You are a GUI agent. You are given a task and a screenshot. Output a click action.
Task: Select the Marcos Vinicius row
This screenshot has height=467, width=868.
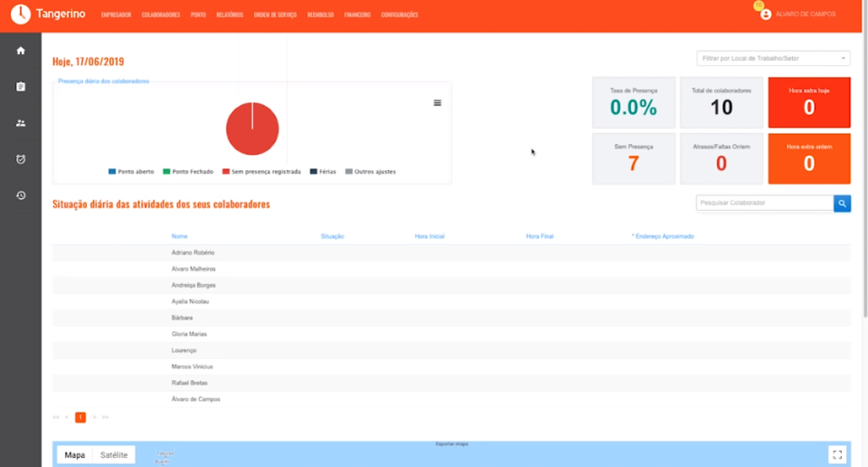(452, 367)
